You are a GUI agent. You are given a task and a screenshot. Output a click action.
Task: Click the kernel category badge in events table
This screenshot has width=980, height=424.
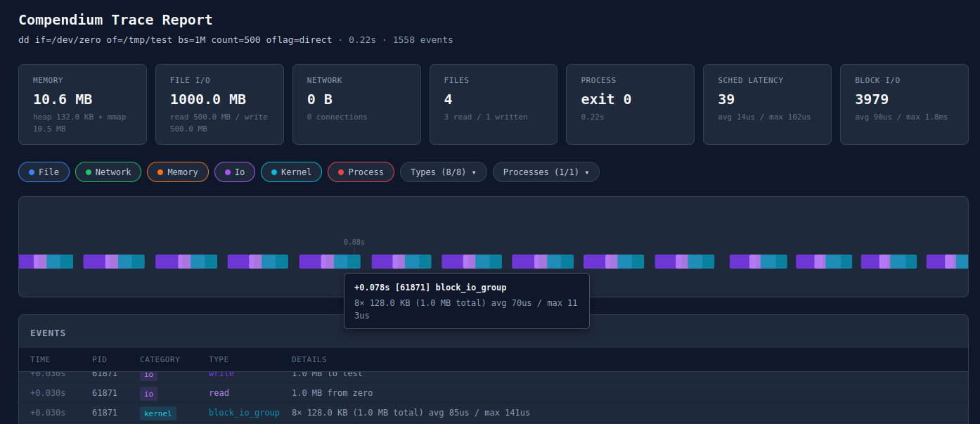[x=157, y=413]
